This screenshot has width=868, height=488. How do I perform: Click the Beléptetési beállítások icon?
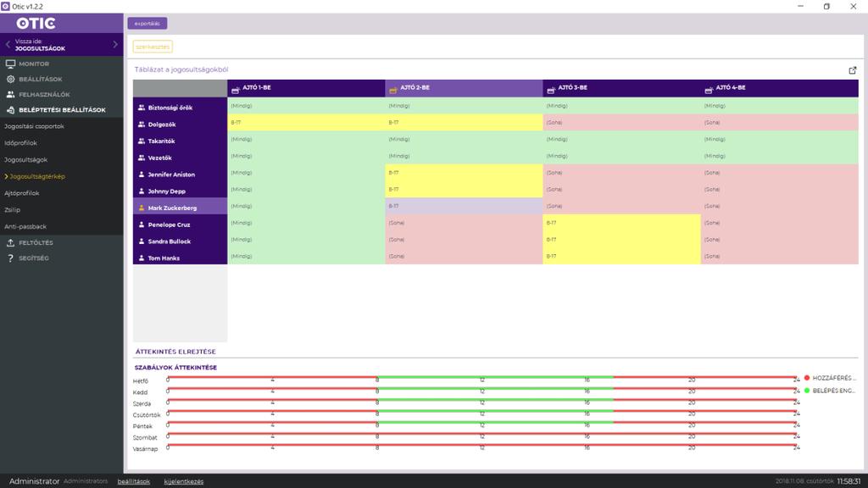click(10, 110)
